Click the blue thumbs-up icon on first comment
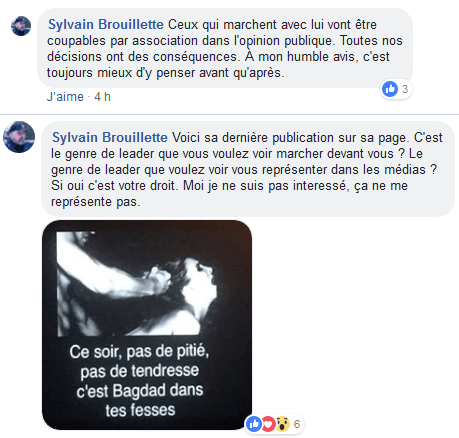 pos(390,89)
